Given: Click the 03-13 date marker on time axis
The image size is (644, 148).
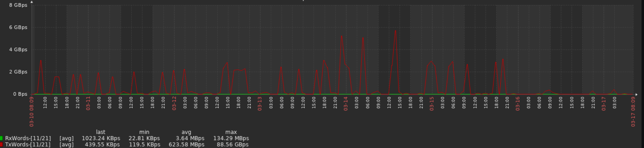Looking at the screenshot, I should [x=260, y=103].
